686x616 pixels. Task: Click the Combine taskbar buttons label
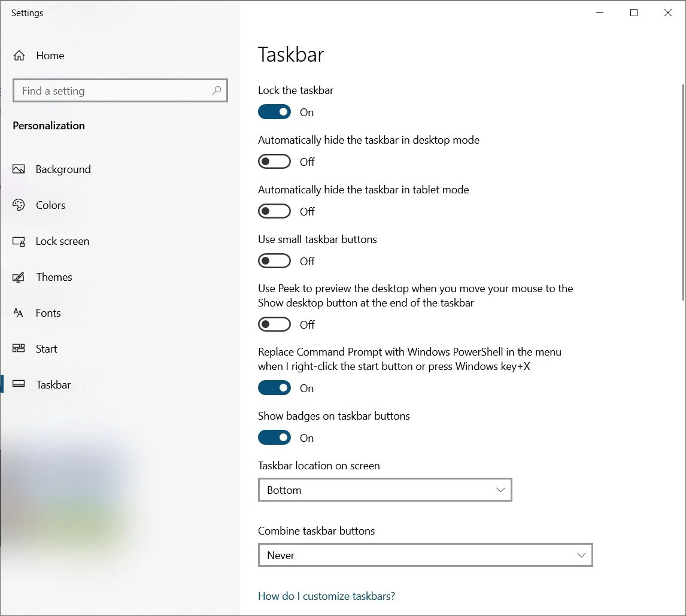pos(316,530)
